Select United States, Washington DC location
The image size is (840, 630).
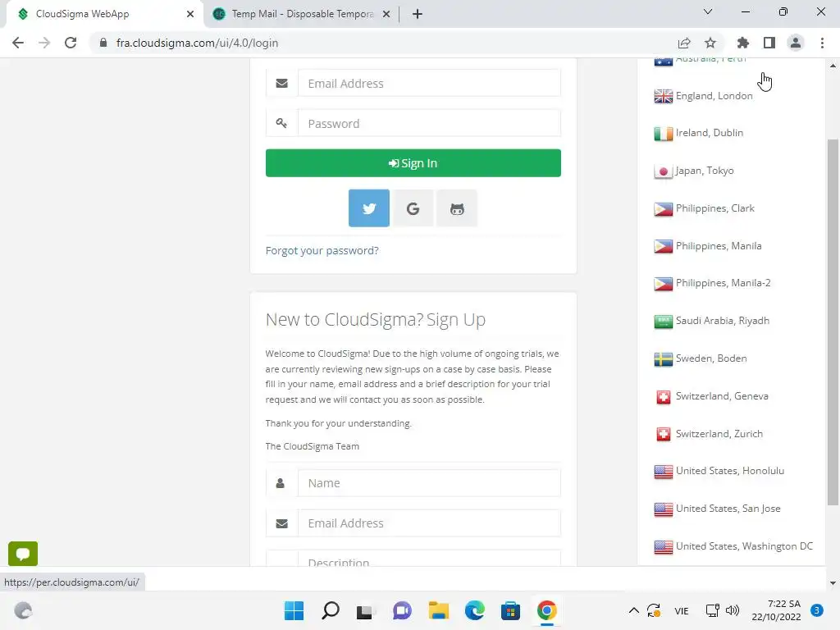[x=744, y=546]
